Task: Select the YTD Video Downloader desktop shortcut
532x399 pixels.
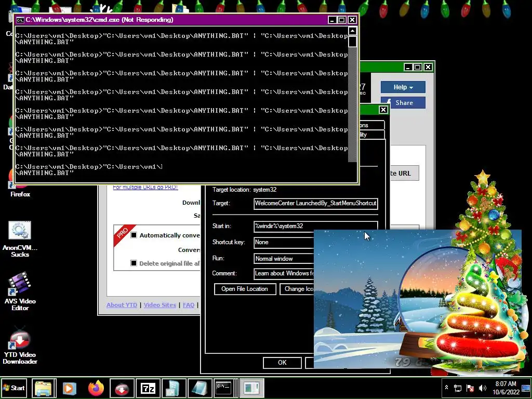Action: (x=20, y=345)
